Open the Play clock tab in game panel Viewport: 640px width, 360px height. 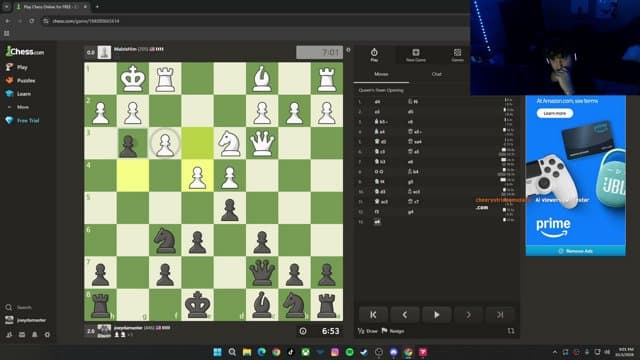tap(374, 55)
